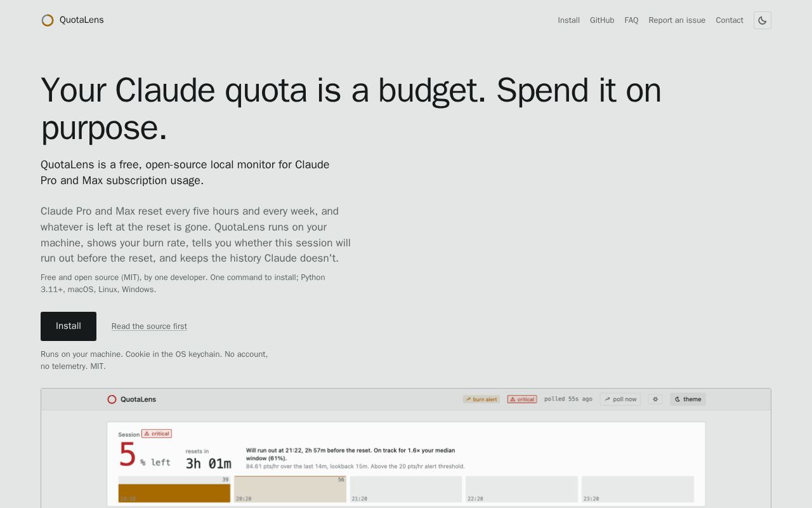Screen dimensions: 812x508
Task: Click the "84.61 pts/hr over the last 14m" line
Action: click(x=355, y=466)
